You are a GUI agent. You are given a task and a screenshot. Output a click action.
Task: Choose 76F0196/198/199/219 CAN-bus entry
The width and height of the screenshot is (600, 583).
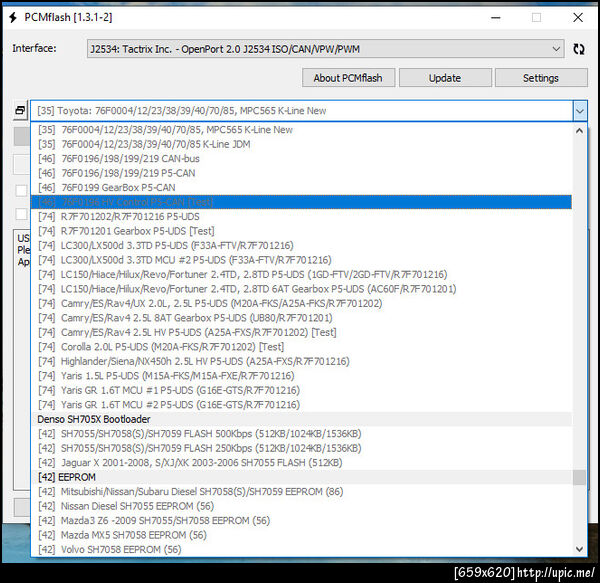click(301, 159)
